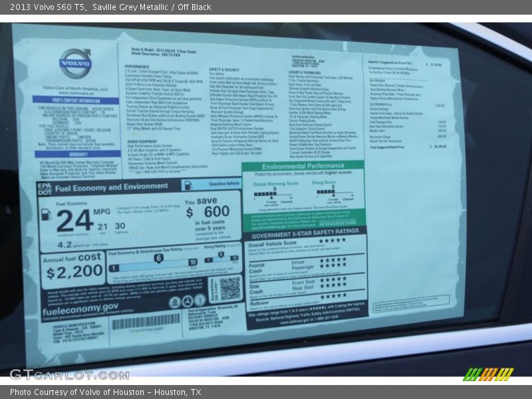Click the 'Fuel Economy and Environment' heading

(112, 187)
